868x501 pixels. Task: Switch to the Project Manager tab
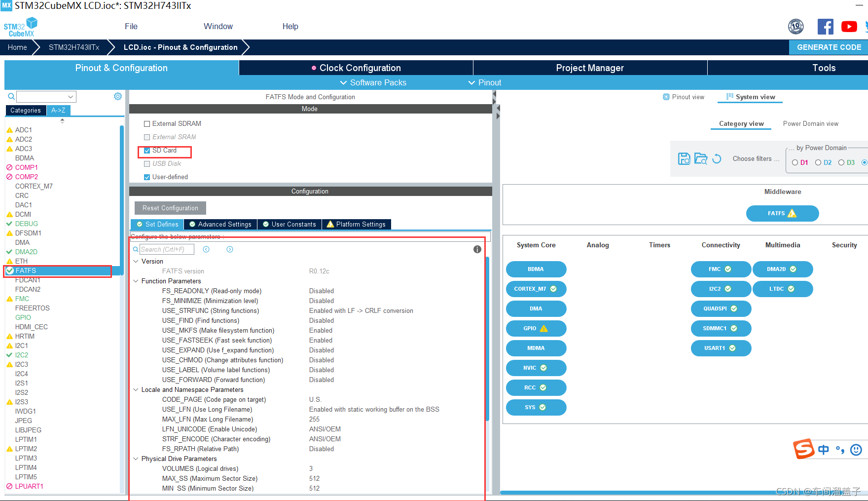pyautogui.click(x=590, y=68)
